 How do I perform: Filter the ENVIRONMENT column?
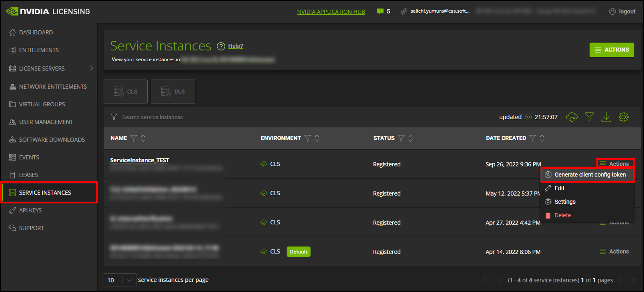pyautogui.click(x=308, y=138)
